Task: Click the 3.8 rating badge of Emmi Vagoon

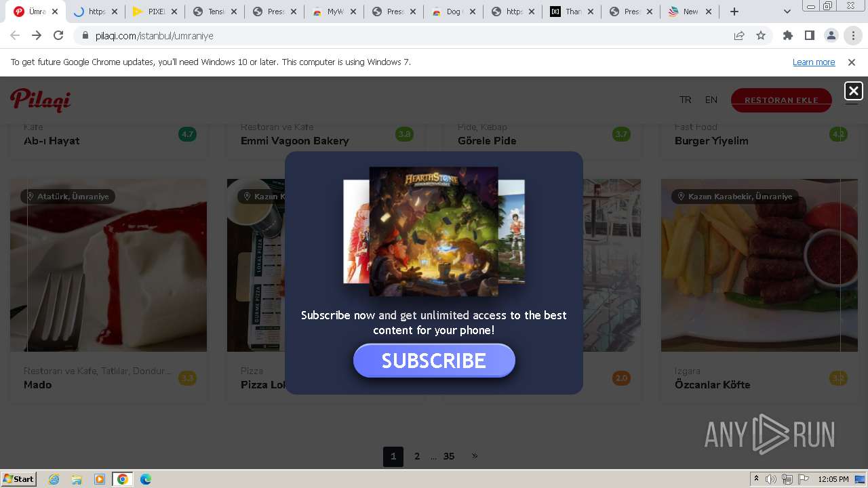Action: click(x=405, y=134)
